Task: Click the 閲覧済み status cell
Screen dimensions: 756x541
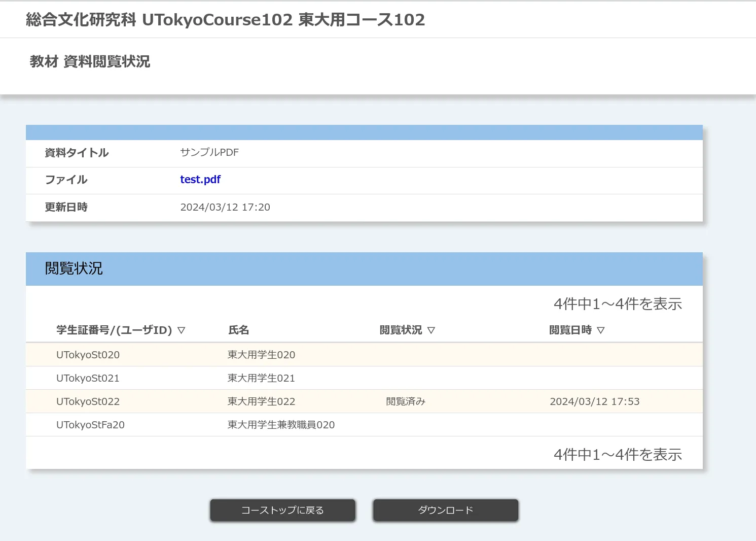Action: (406, 401)
